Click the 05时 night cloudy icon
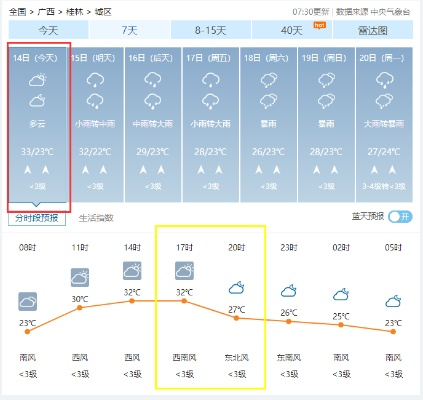Screen dimensions: 423x400 pyautogui.click(x=393, y=301)
